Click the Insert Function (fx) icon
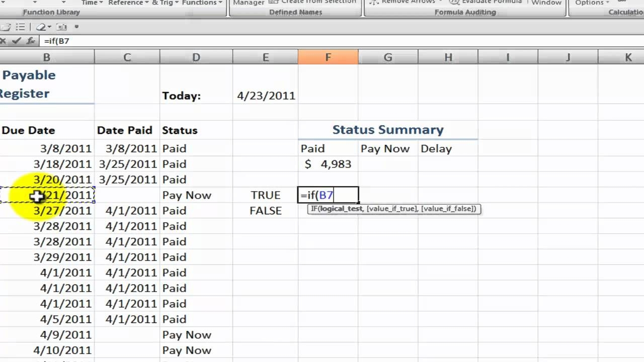 31,41
